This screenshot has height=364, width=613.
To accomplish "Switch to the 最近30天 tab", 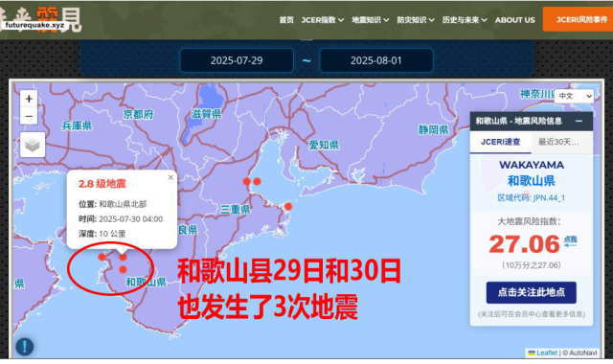I will tap(559, 142).
